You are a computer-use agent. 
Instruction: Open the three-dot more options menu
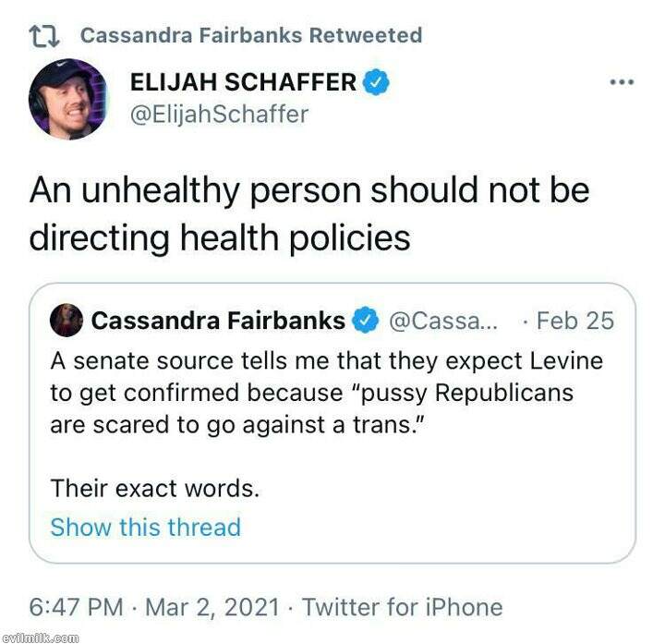pos(622,82)
